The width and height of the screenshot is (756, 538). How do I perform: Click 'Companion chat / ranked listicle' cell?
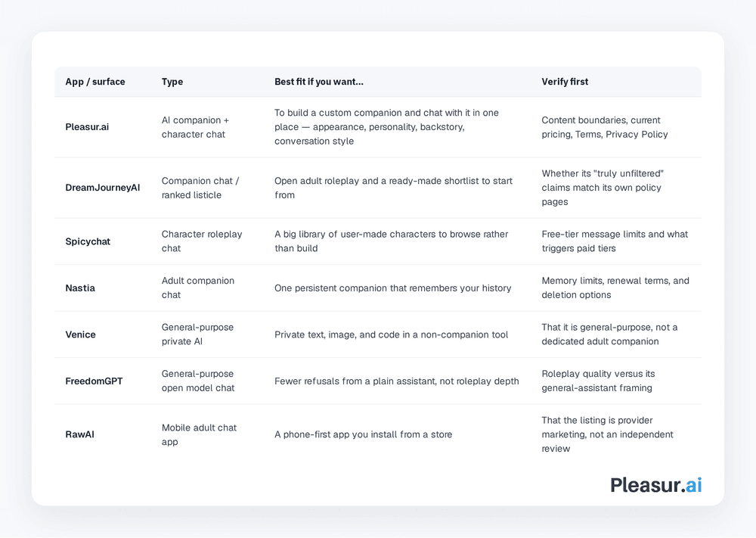pyautogui.click(x=200, y=188)
